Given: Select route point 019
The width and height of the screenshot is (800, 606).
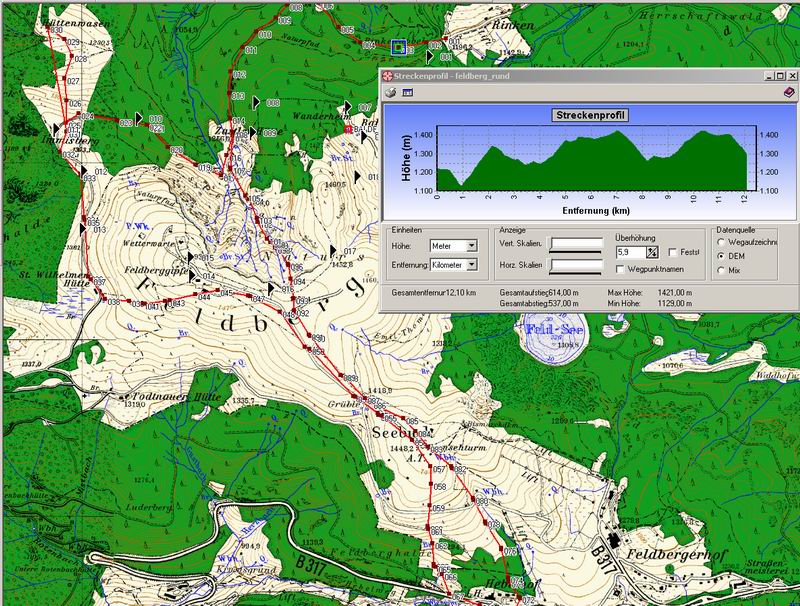Looking at the screenshot, I should [x=197, y=165].
